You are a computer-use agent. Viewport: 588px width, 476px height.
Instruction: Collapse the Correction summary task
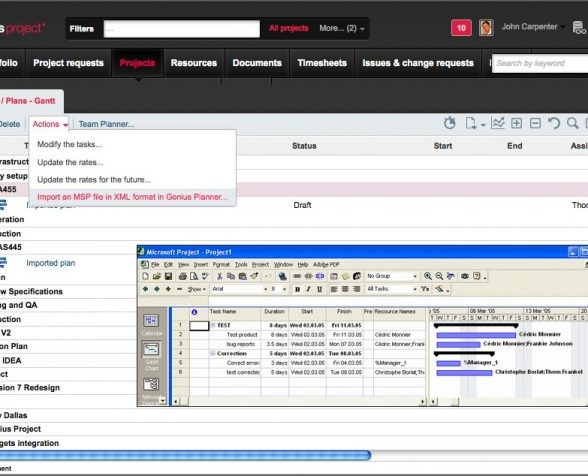[213, 353]
